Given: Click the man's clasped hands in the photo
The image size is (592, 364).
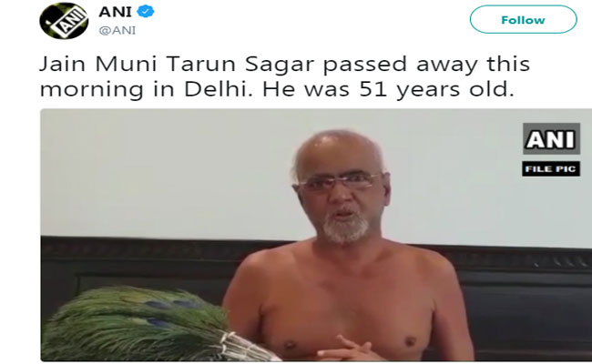Looking at the screenshot, I should pyautogui.click(x=343, y=349).
